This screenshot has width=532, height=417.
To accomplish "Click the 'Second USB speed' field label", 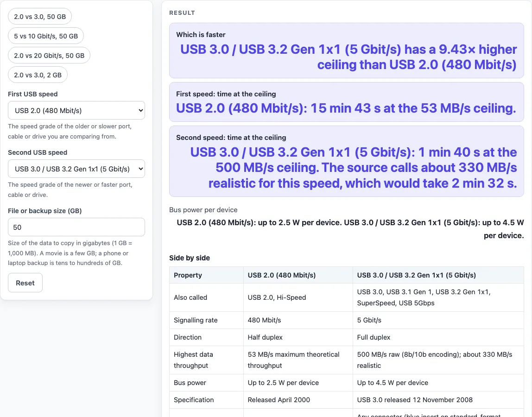I will coord(38,152).
